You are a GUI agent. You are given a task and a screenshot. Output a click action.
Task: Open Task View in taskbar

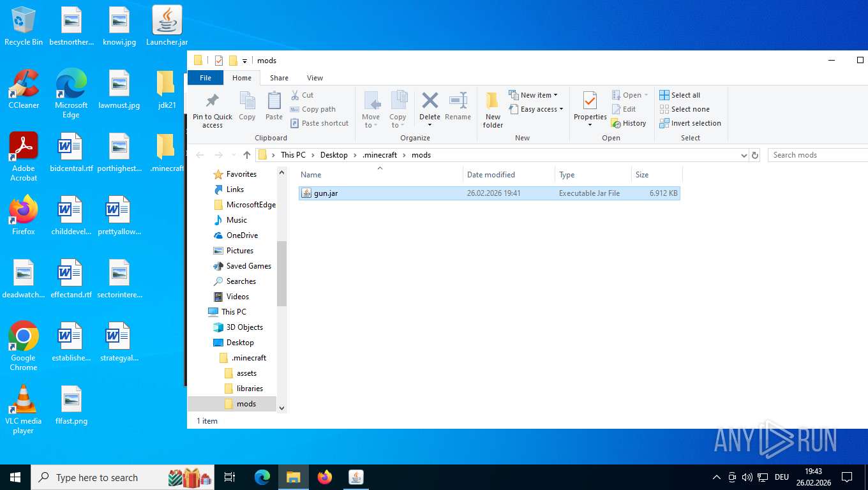point(230,477)
